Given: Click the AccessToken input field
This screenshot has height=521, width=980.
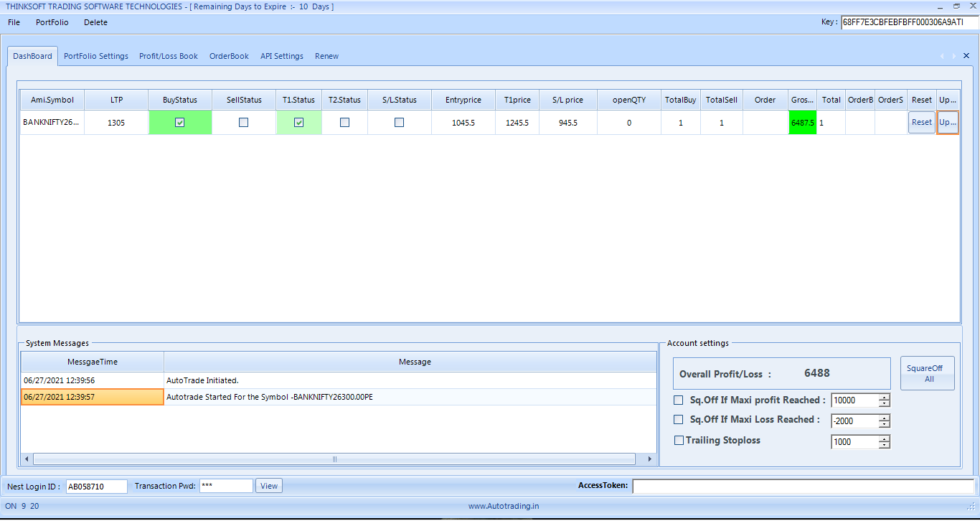Looking at the screenshot, I should (804, 487).
